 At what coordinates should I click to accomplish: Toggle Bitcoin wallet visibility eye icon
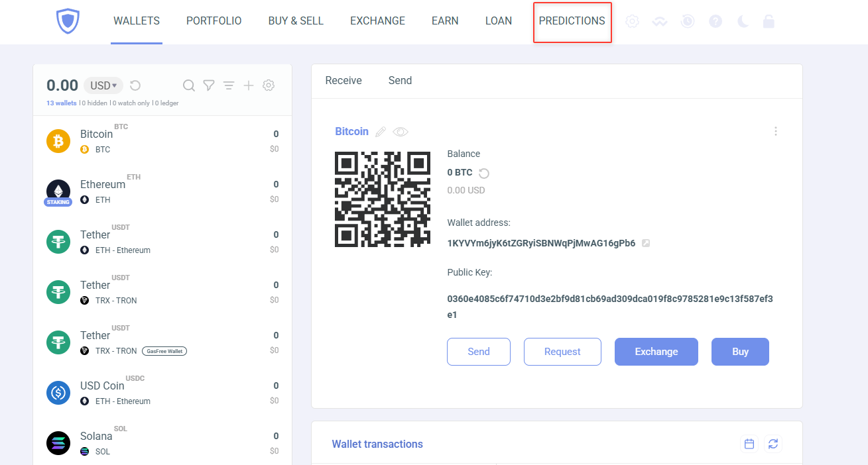coord(400,132)
